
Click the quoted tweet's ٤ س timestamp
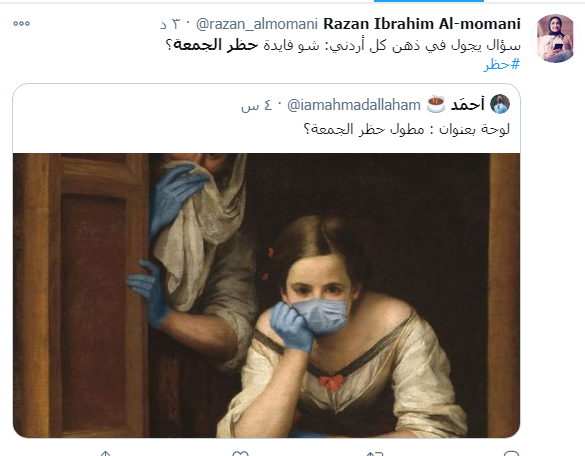pyautogui.click(x=256, y=106)
